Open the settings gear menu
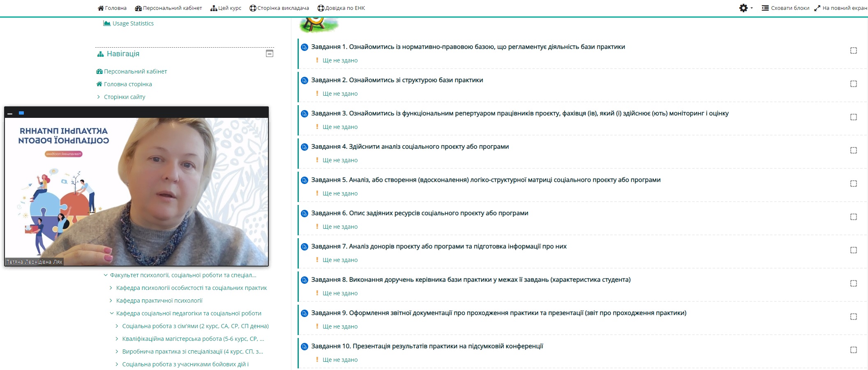Image resolution: width=868 pixels, height=370 pixels. pos(744,8)
